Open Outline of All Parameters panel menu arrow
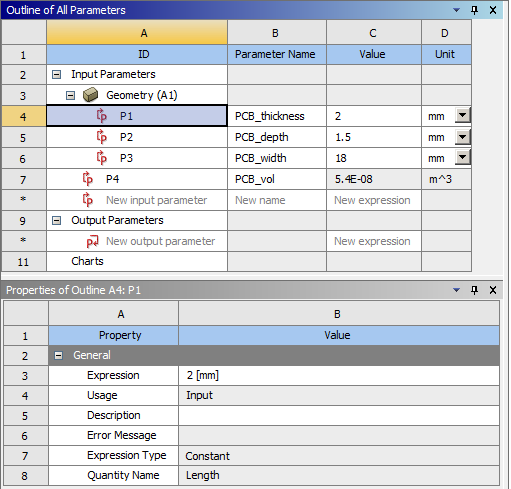This screenshot has height=489, width=511. [x=456, y=10]
